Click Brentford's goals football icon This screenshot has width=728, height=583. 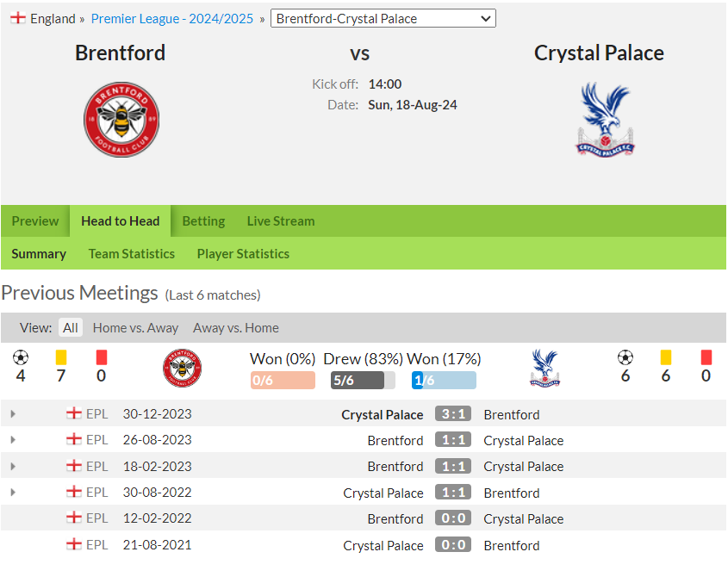21,357
